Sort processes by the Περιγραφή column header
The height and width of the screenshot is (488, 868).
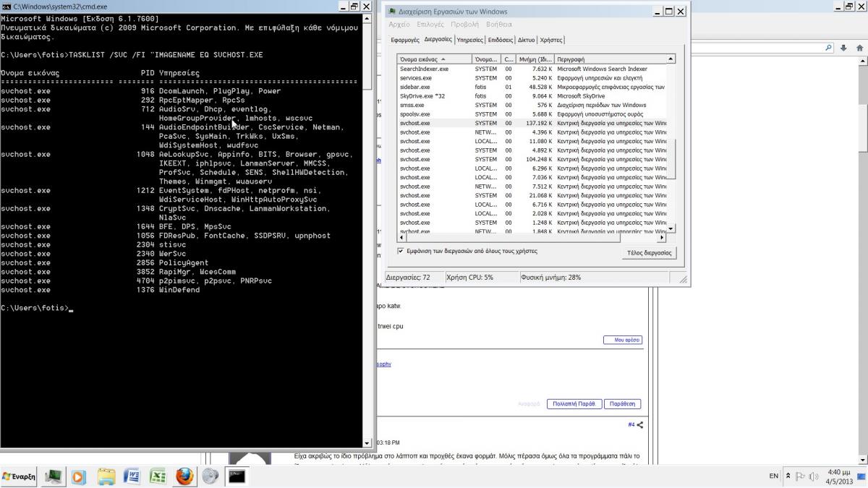tap(610, 59)
